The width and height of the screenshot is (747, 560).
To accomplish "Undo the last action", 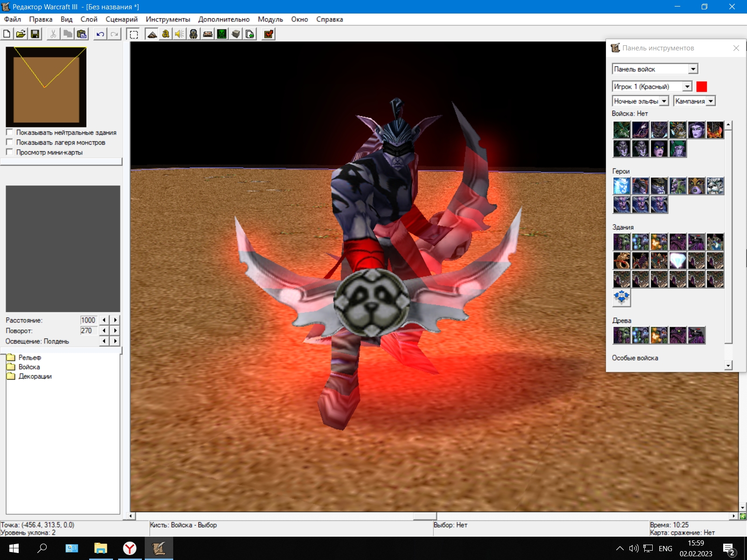I will coord(100,34).
